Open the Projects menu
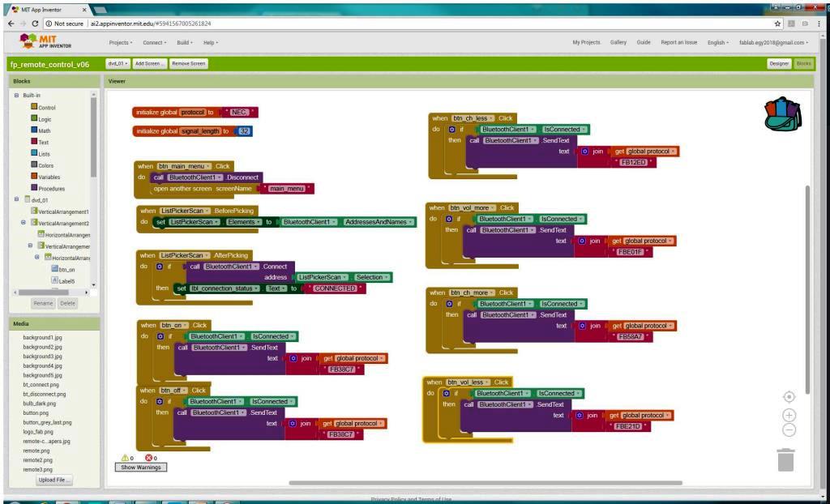This screenshot has width=830, height=504. (x=121, y=43)
